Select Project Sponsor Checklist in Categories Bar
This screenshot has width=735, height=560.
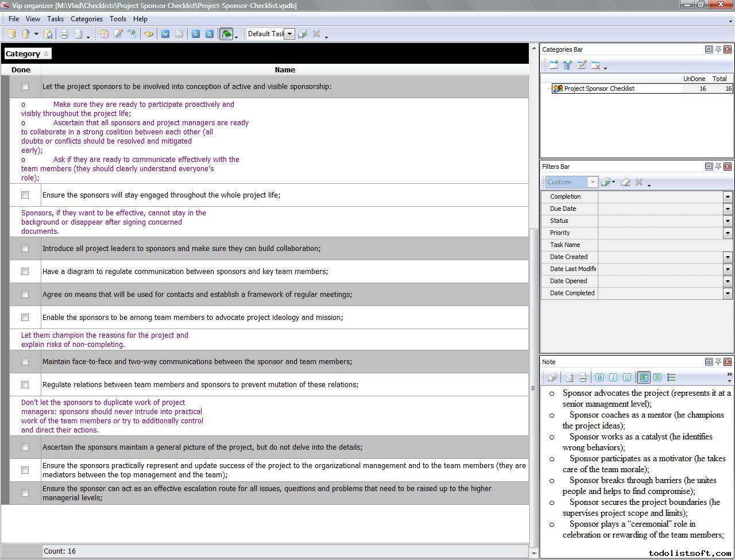tap(599, 88)
